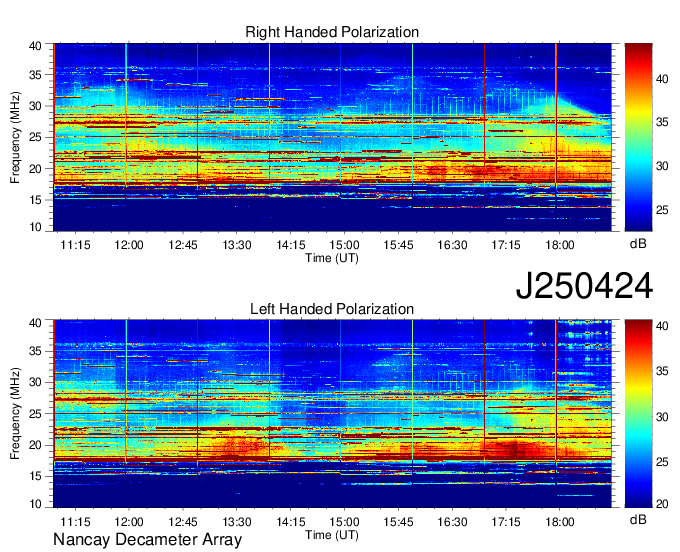Click the 30 value on Left Handed colorbar
The width and height of the screenshot is (680, 552).
[x=662, y=417]
